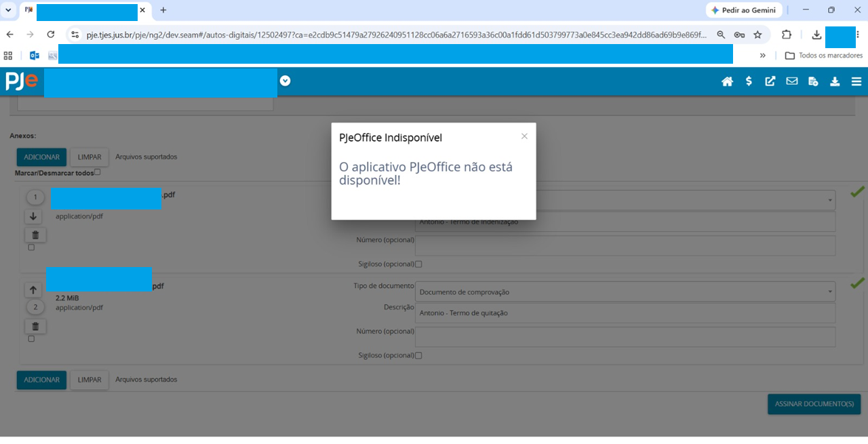Click the '2.2 MiB' file size text
The width and height of the screenshot is (868, 444).
point(67,298)
